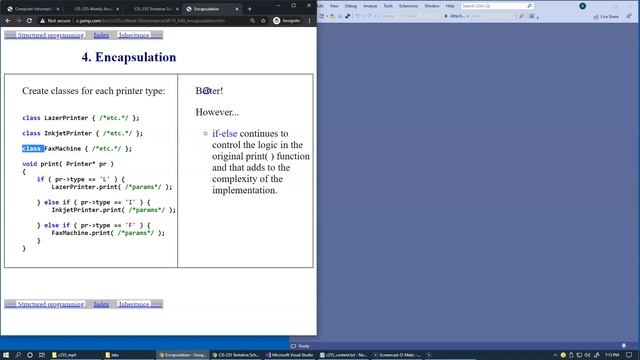This screenshot has width=640, height=360.
Task: Click Ready status in Visual Studio status bar
Action: [304, 346]
